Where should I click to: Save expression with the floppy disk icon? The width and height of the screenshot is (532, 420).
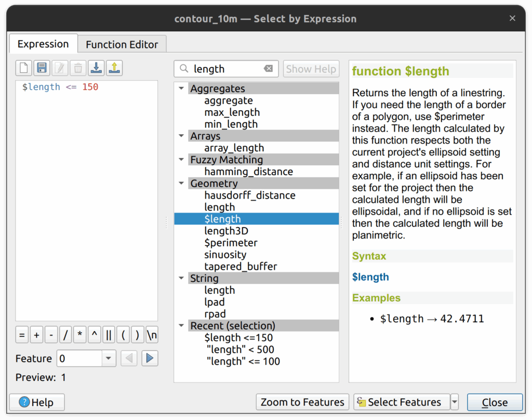[42, 68]
